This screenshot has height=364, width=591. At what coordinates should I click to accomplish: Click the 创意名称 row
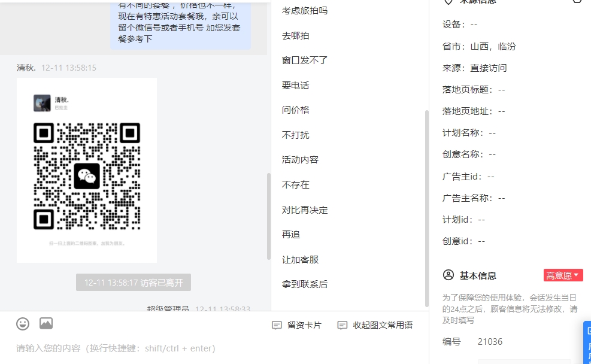pyautogui.click(x=469, y=154)
